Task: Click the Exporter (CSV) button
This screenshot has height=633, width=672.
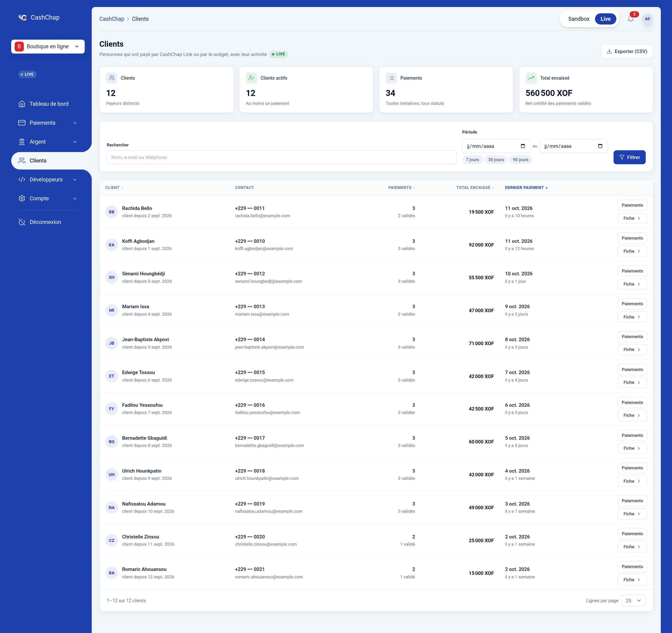Action: coord(627,51)
